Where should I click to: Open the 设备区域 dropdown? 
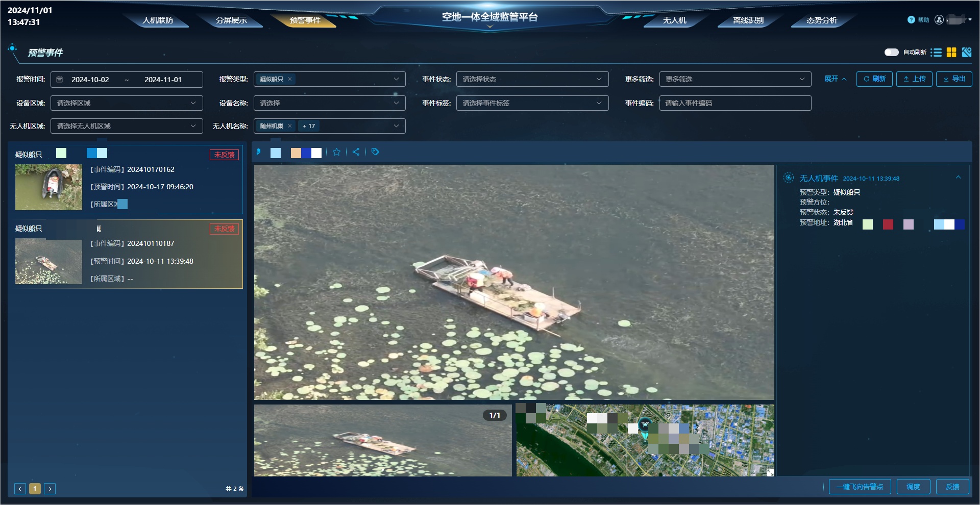pos(127,103)
